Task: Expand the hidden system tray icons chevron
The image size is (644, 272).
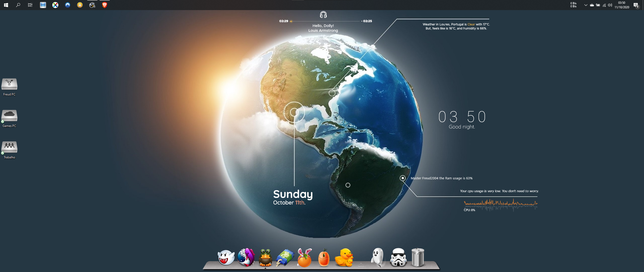Action: (x=586, y=5)
